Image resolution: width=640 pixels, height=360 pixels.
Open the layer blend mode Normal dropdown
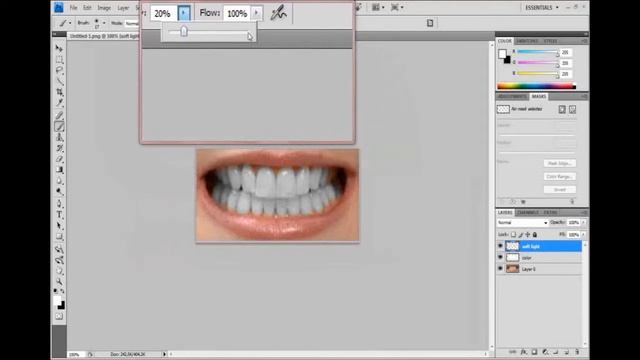522,223
